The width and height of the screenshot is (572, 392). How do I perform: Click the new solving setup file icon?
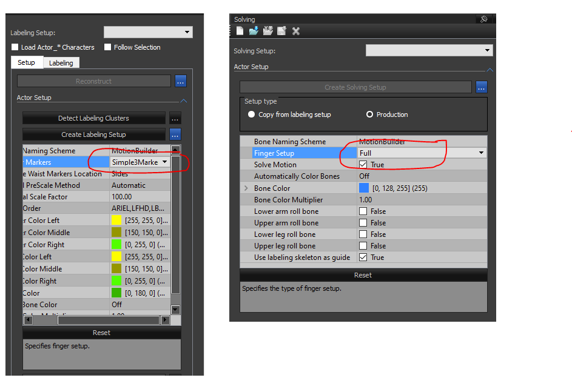(240, 31)
